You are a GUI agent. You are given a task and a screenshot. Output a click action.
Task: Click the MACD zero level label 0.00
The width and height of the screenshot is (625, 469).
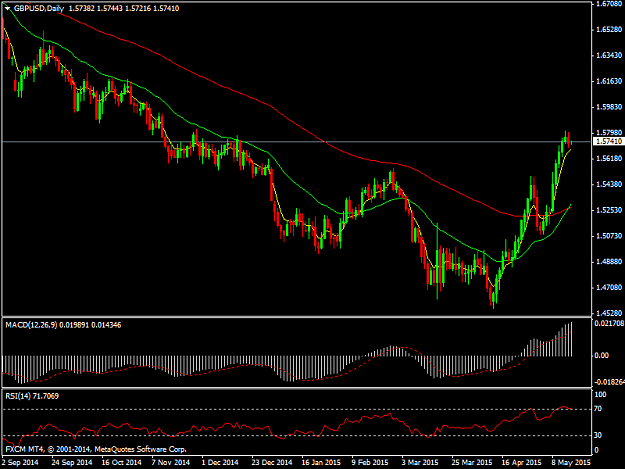601,355
